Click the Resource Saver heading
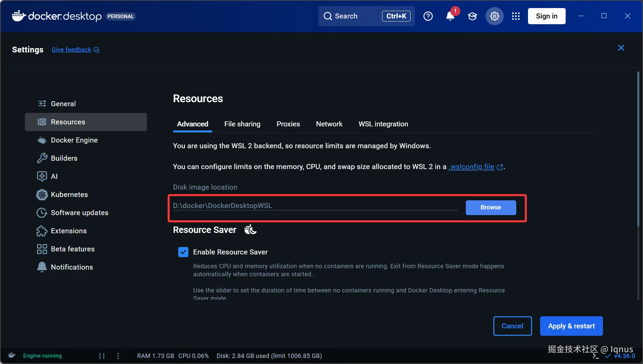The image size is (643, 364). (x=204, y=230)
